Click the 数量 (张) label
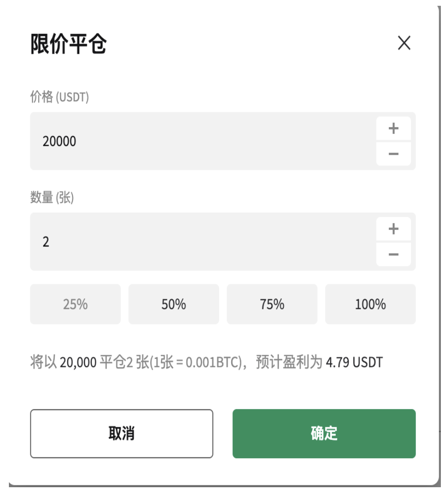Screen dimensions: 448x493 click(x=52, y=197)
